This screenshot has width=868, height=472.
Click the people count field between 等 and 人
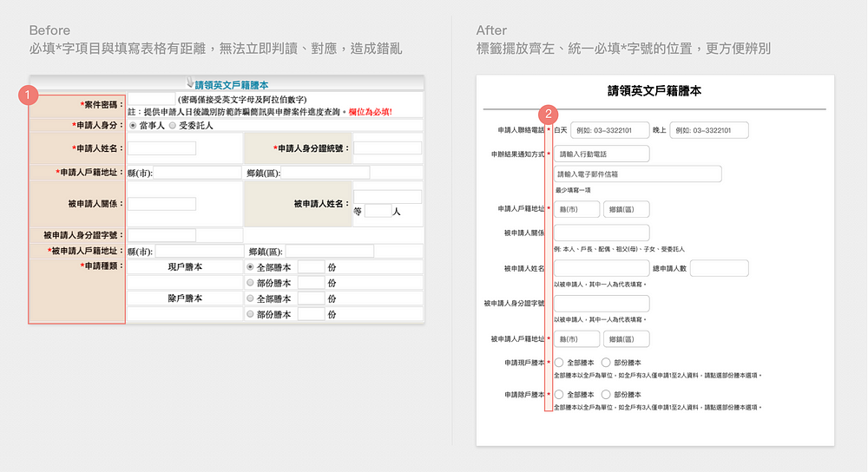tap(378, 212)
